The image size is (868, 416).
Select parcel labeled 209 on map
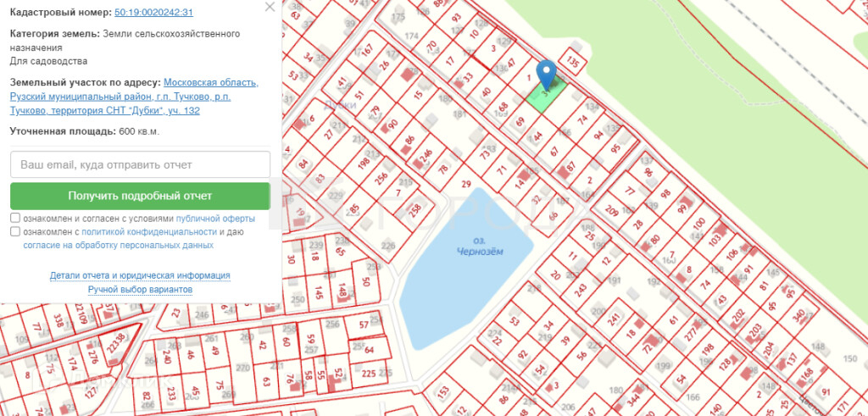pyautogui.click(x=612, y=211)
